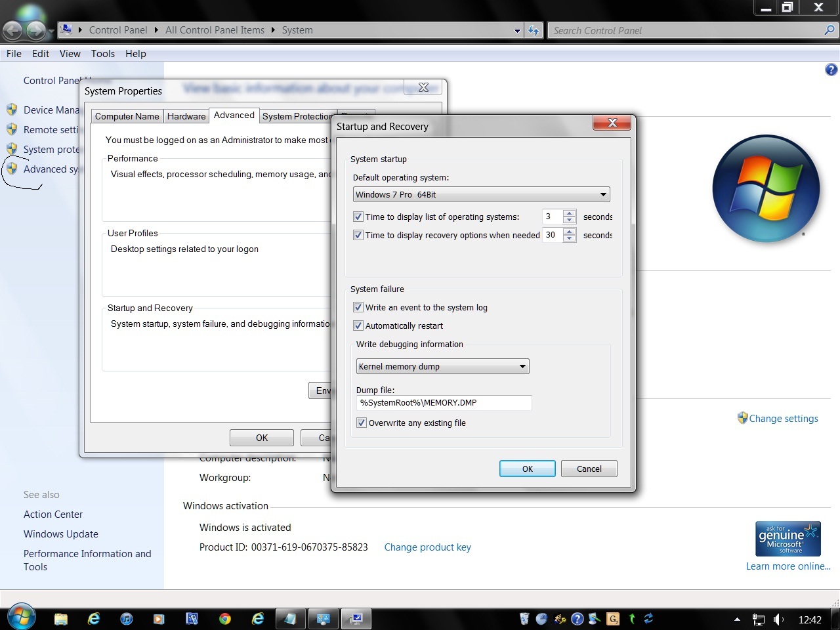The image size is (840, 630).
Task: Open the Kernel memory dump dropdown
Action: [x=443, y=366]
